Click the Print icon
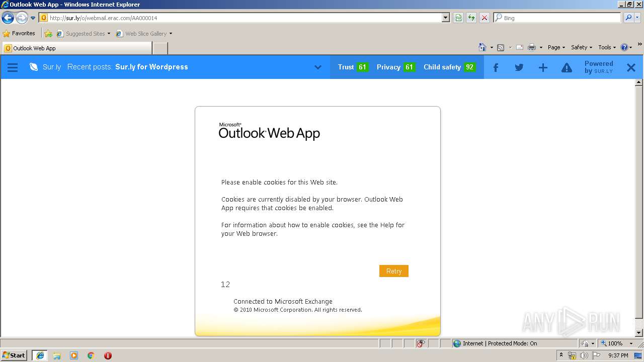This screenshot has height=362, width=644. [x=531, y=47]
